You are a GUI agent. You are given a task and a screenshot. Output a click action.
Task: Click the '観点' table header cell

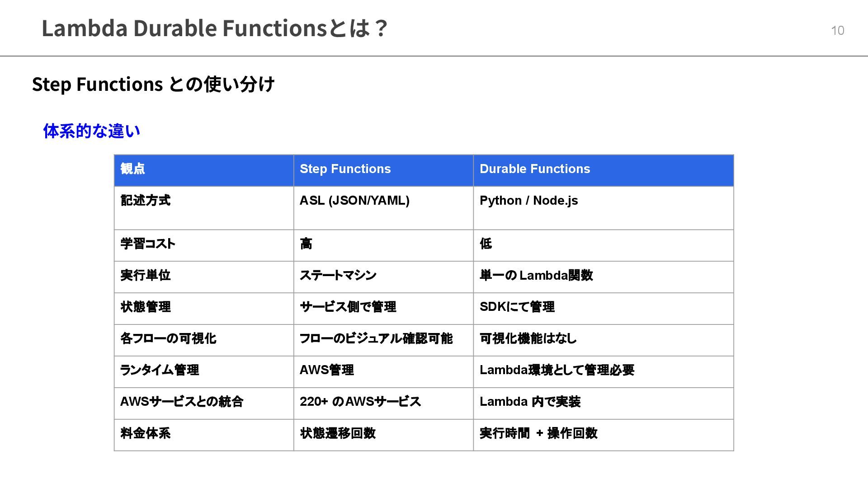coord(133,169)
